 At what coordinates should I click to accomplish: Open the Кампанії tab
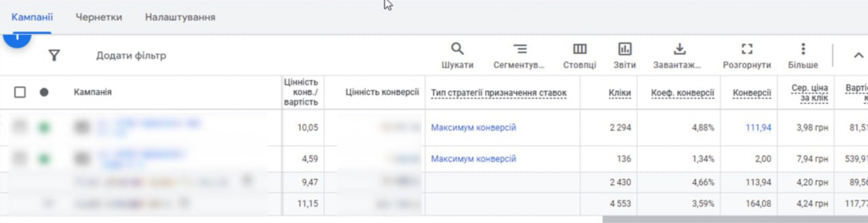pos(32,17)
